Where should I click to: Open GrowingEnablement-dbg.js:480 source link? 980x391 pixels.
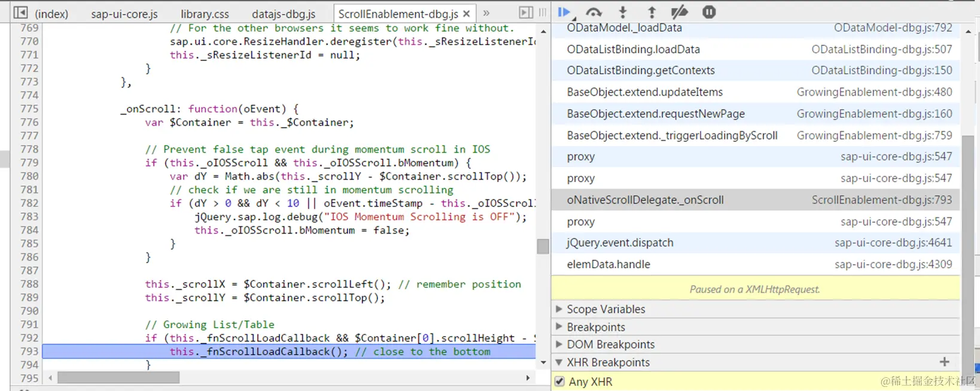click(x=874, y=92)
